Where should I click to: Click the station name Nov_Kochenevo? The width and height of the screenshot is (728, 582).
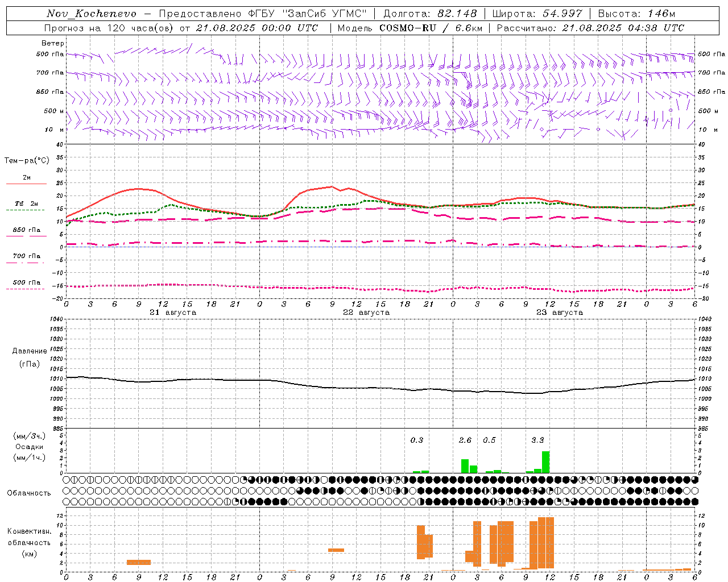click(92, 14)
